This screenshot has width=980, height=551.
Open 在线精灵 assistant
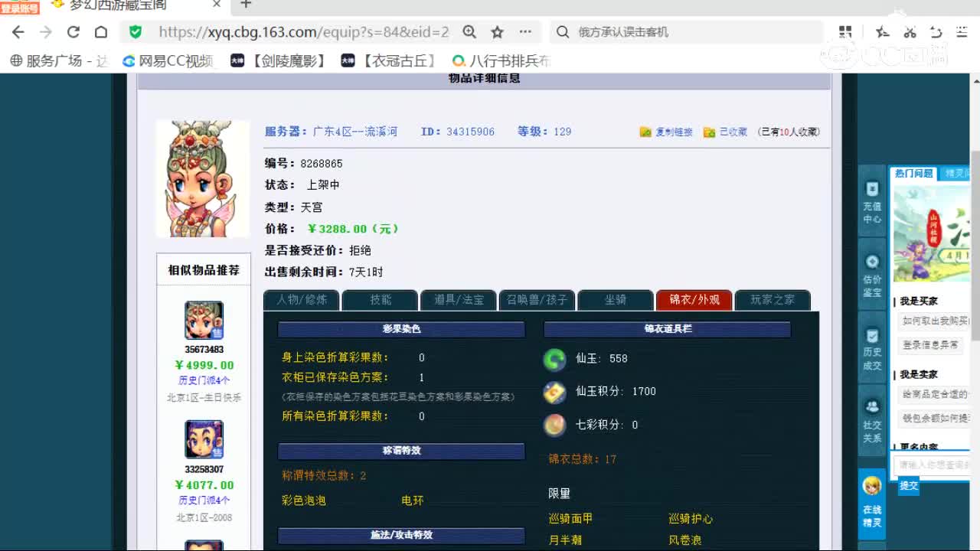872,502
